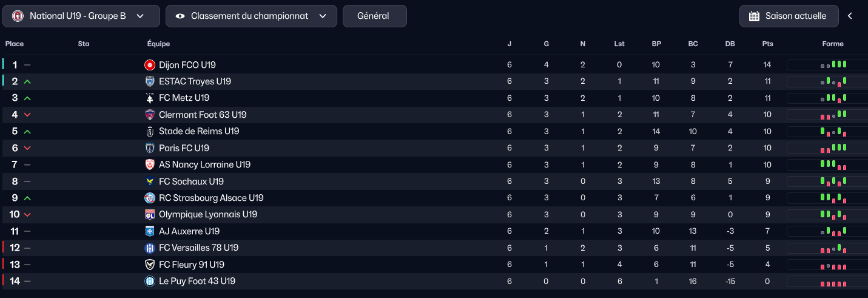The width and height of the screenshot is (868, 298).
Task: Click the Dijon FCO U19 club crest
Action: (x=150, y=65)
